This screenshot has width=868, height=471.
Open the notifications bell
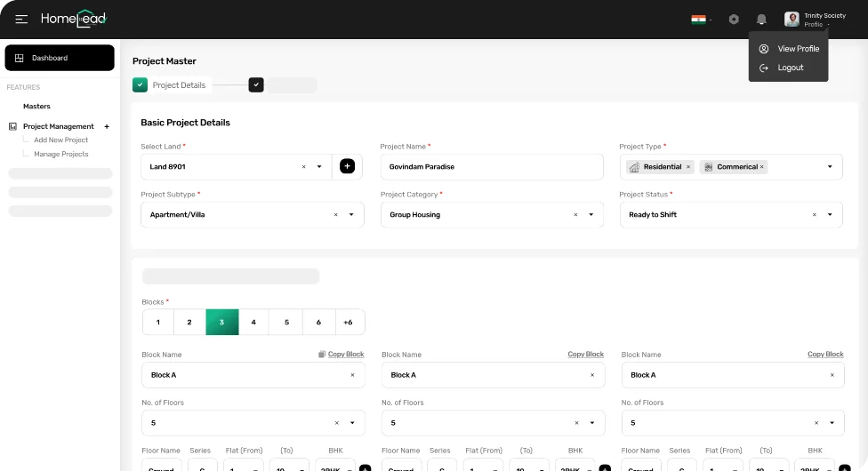[761, 19]
